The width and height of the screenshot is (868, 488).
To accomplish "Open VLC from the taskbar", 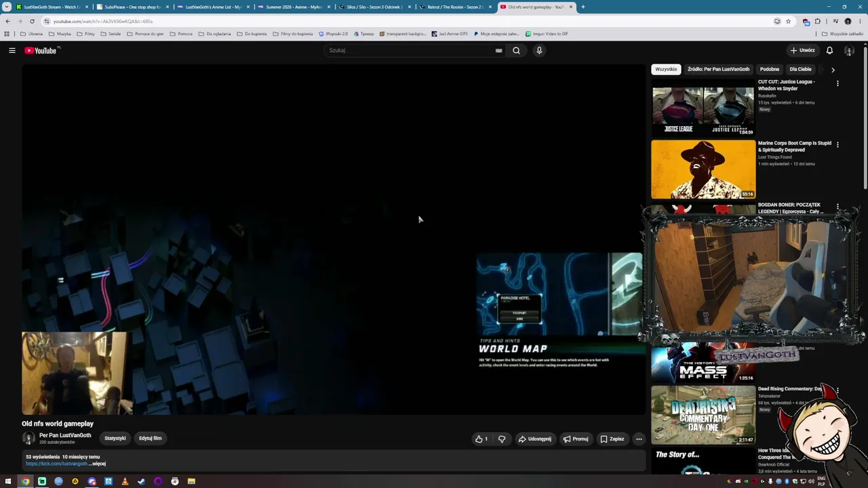I will pyautogui.click(x=125, y=481).
